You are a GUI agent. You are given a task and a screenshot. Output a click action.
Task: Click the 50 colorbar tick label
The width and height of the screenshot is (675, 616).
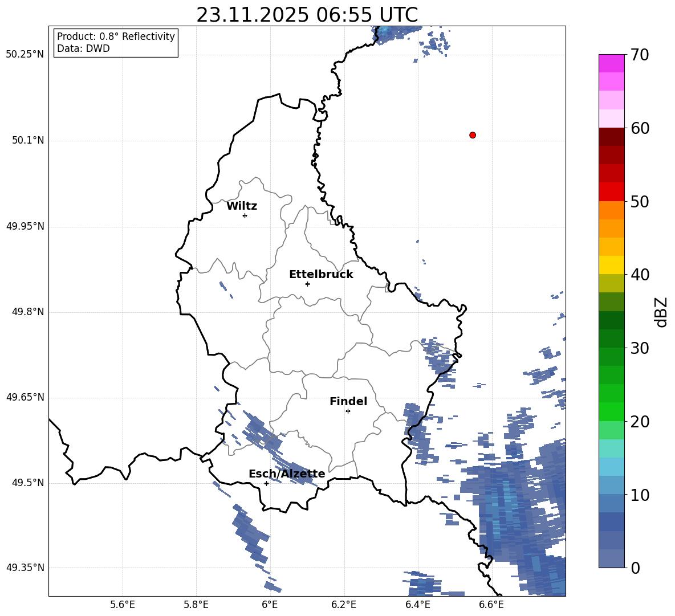pos(640,201)
